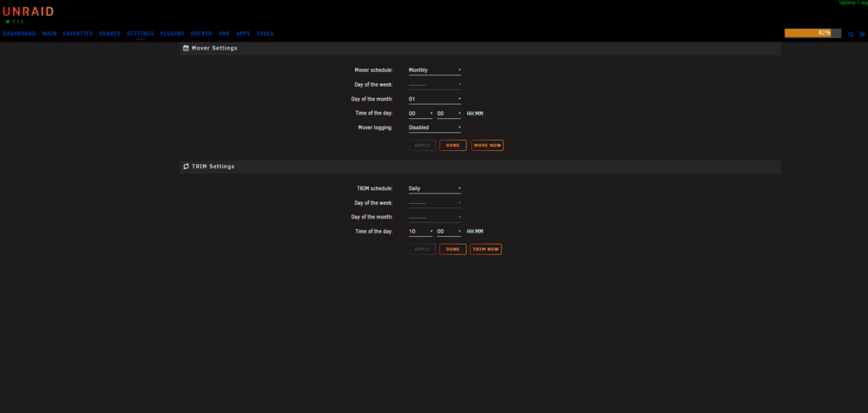The height and width of the screenshot is (413, 868).
Task: Click Apply under Mover Settings
Action: click(423, 145)
